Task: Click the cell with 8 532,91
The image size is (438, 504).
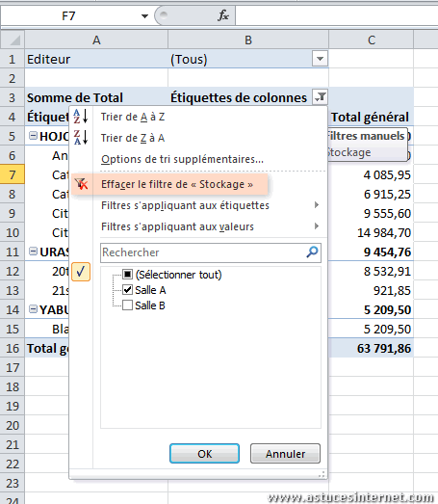Action: (372, 272)
